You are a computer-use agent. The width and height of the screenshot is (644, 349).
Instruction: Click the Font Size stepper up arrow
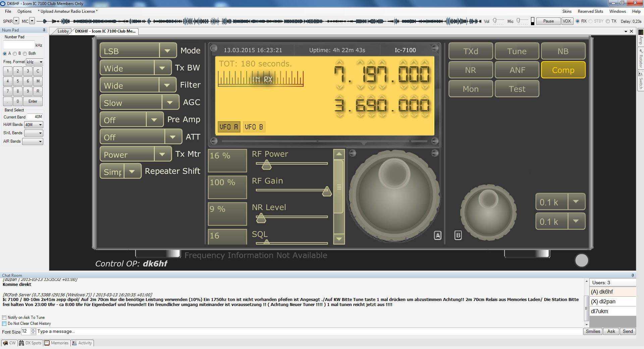(33, 330)
